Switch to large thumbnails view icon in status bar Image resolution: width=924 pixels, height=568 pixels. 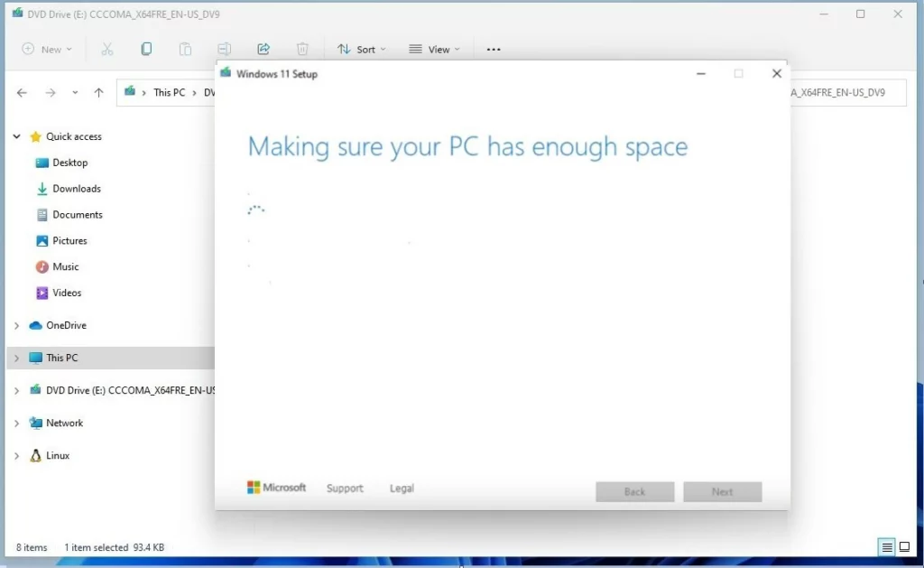[x=904, y=547]
